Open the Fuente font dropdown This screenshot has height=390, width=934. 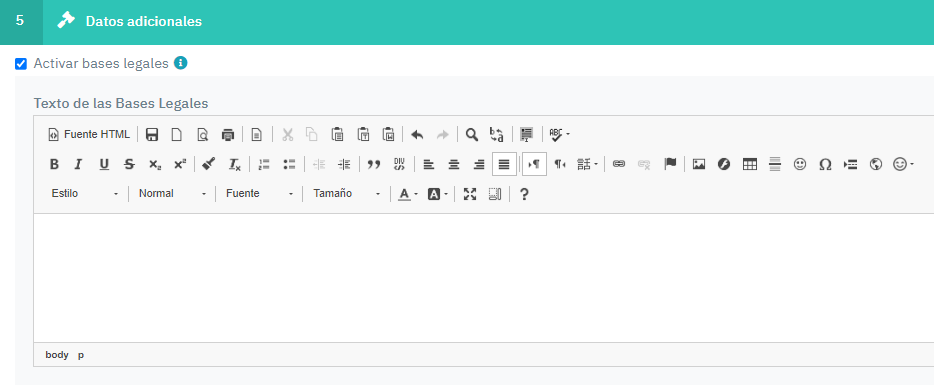259,194
